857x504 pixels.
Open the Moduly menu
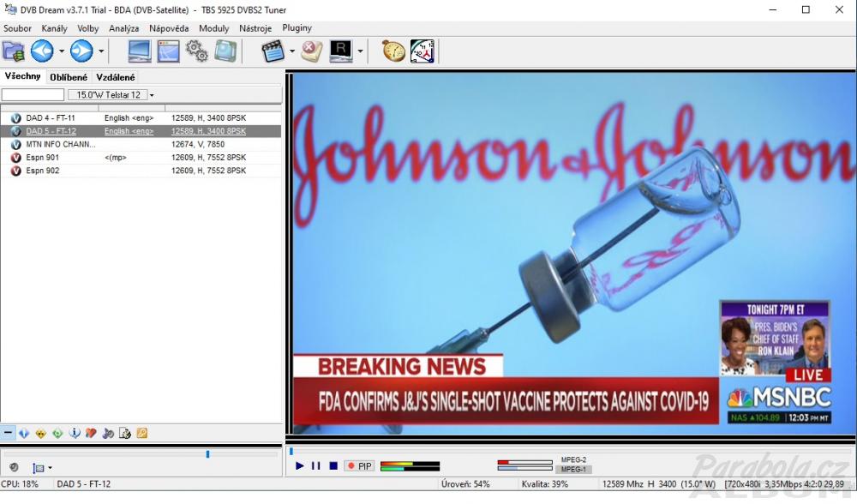coord(213,28)
